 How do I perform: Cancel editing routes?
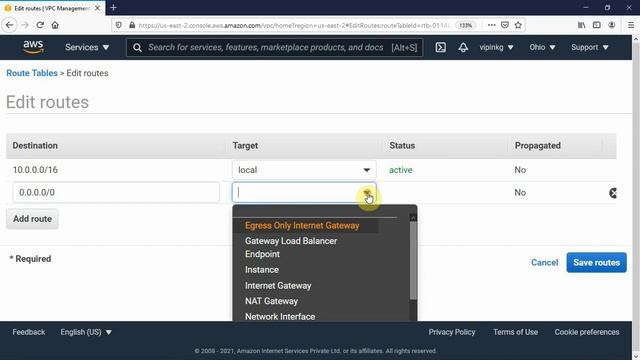[x=544, y=262]
